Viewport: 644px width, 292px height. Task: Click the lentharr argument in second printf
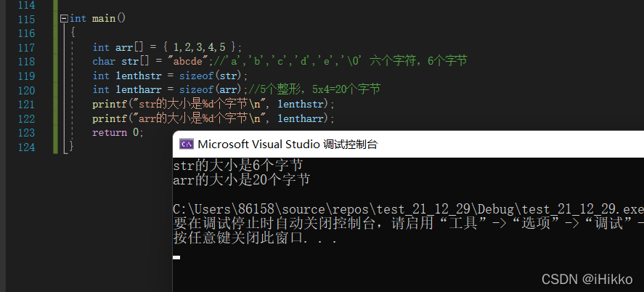(303, 118)
